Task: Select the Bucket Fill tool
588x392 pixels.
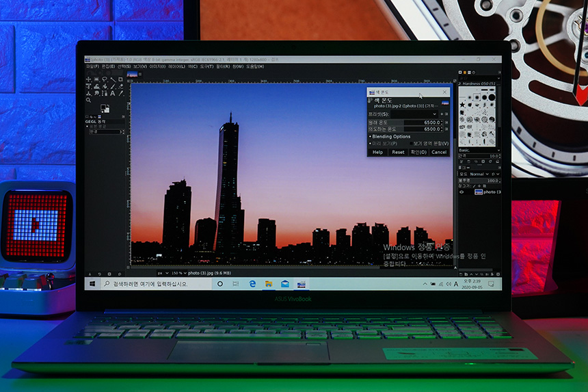Action: [x=105, y=86]
